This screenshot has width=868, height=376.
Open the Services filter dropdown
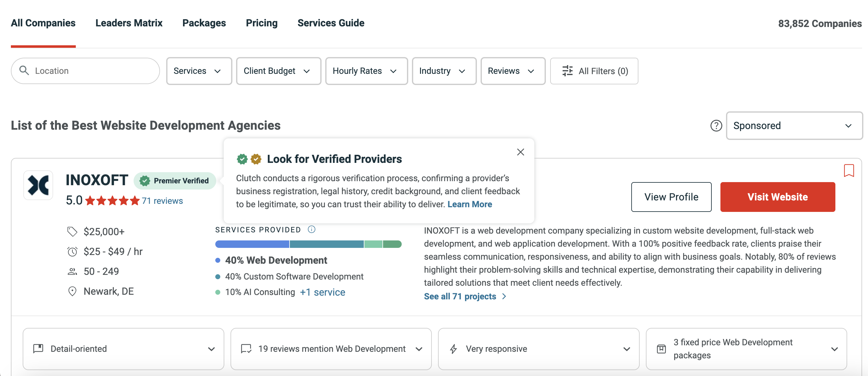click(199, 71)
